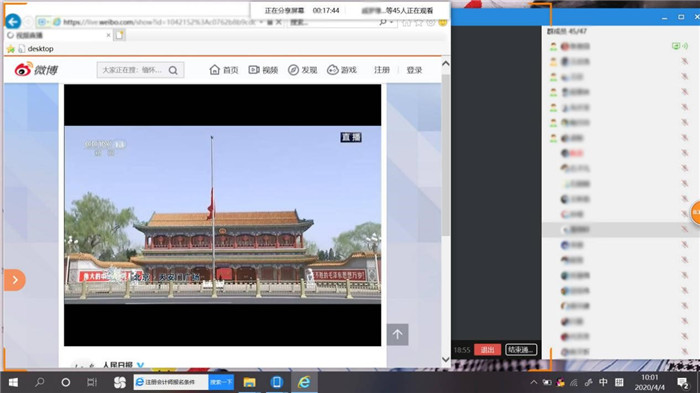The height and width of the screenshot is (393, 700).
Task: Toggle mute icon of third group member
Action: click(x=684, y=76)
